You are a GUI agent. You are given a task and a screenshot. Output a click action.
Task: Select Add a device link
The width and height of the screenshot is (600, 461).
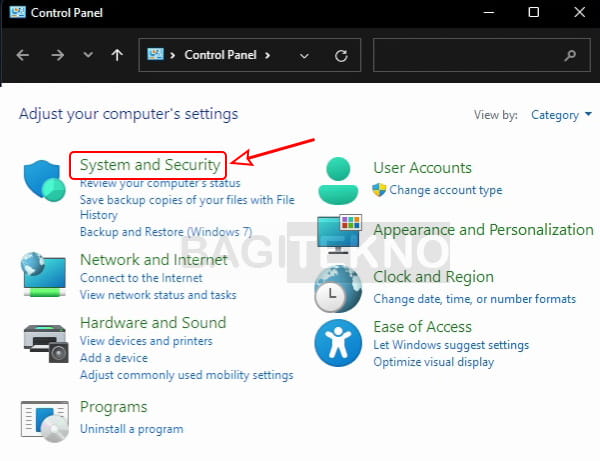point(114,358)
